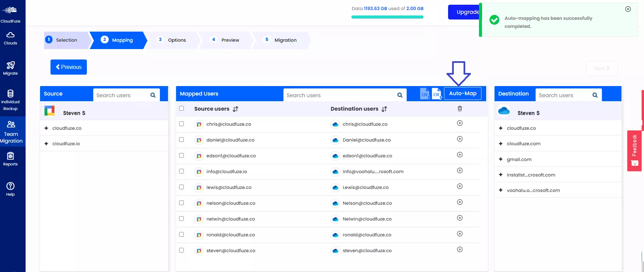Upload a mapping CSV file

point(437,94)
